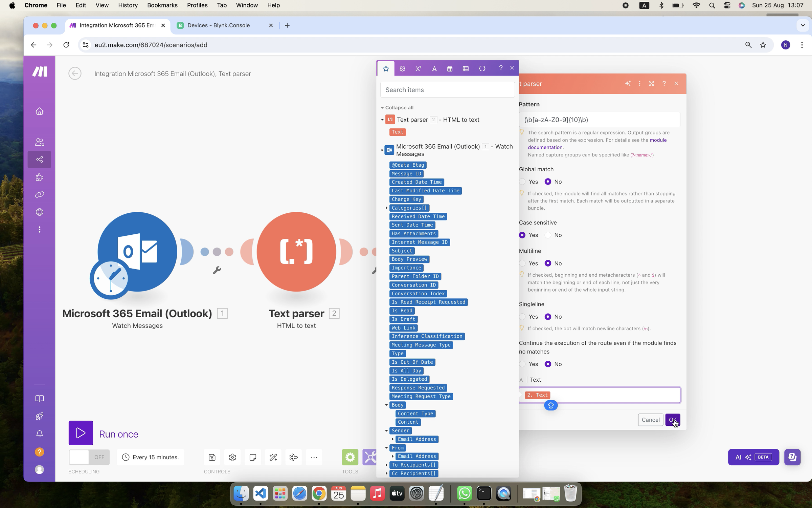Image resolution: width=812 pixels, height=508 pixels.
Task: Switch to Devices - Blynk.Console tab
Action: click(x=219, y=25)
